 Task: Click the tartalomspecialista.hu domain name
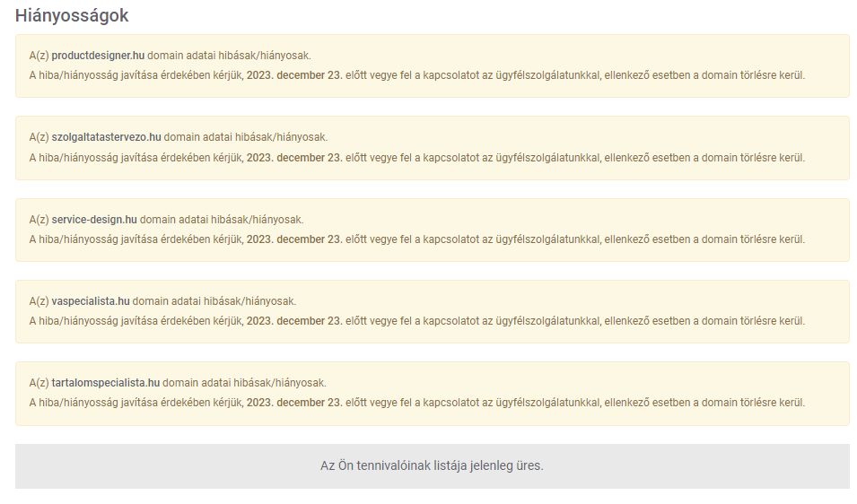point(106,383)
